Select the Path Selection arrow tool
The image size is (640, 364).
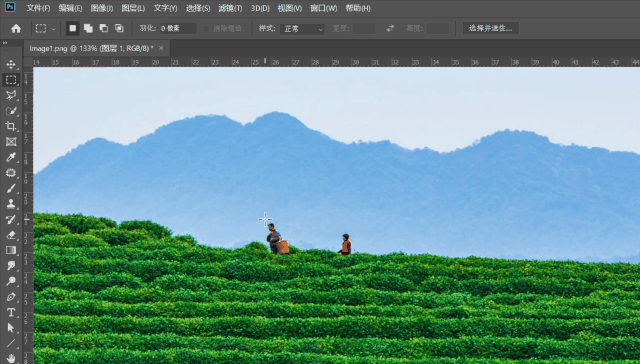tap(11, 328)
